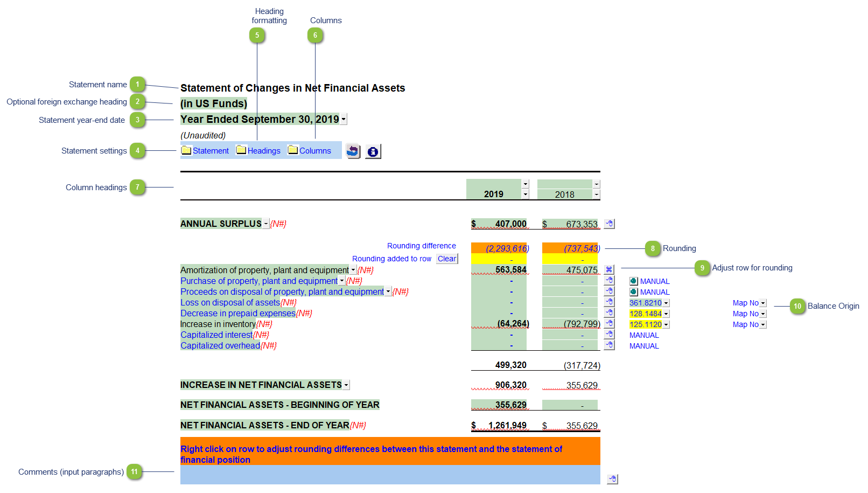Open the Statement settings folder
This screenshot has width=868, height=493.
(x=205, y=151)
